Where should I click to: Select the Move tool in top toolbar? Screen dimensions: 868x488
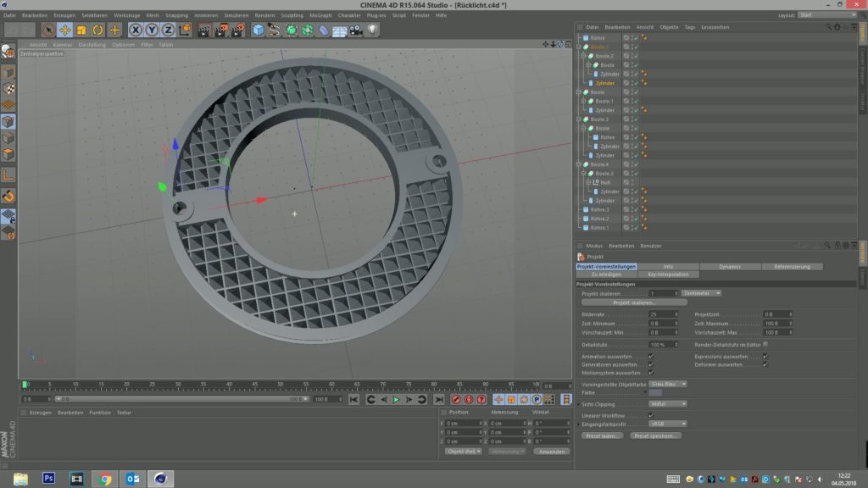[x=65, y=30]
